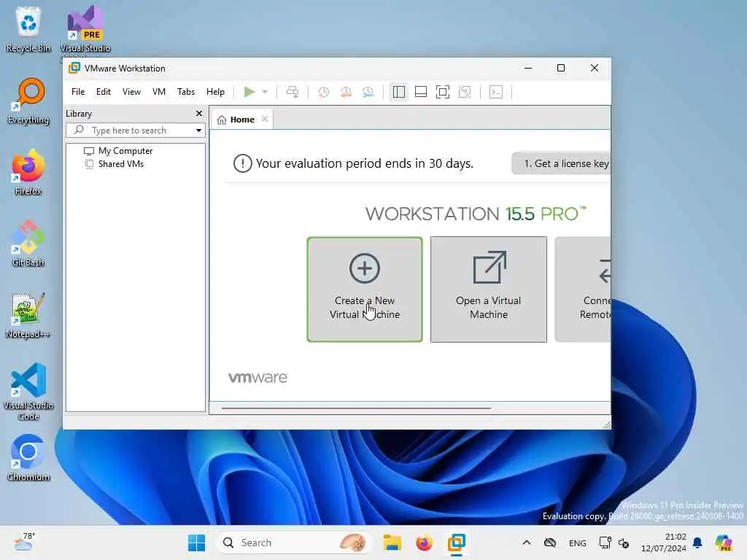Click Connect to a Remote Server tile
Viewport: 747px width, 560px height.
(x=583, y=289)
